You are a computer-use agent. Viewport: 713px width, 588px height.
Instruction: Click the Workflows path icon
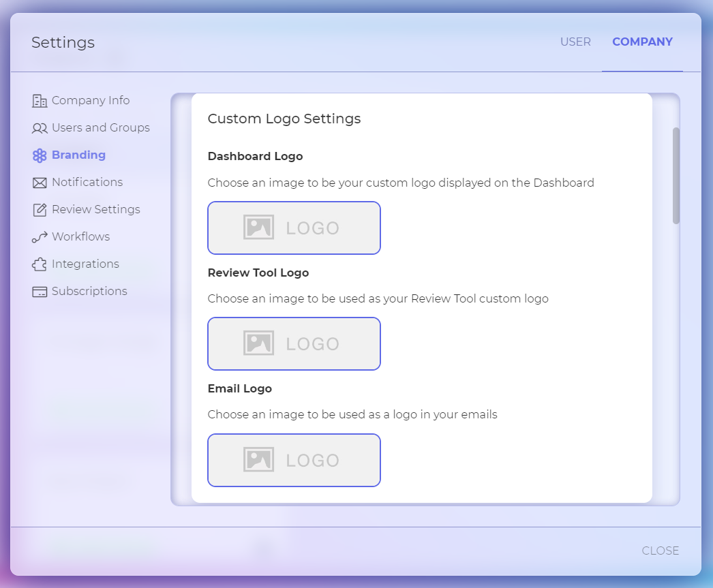click(40, 237)
